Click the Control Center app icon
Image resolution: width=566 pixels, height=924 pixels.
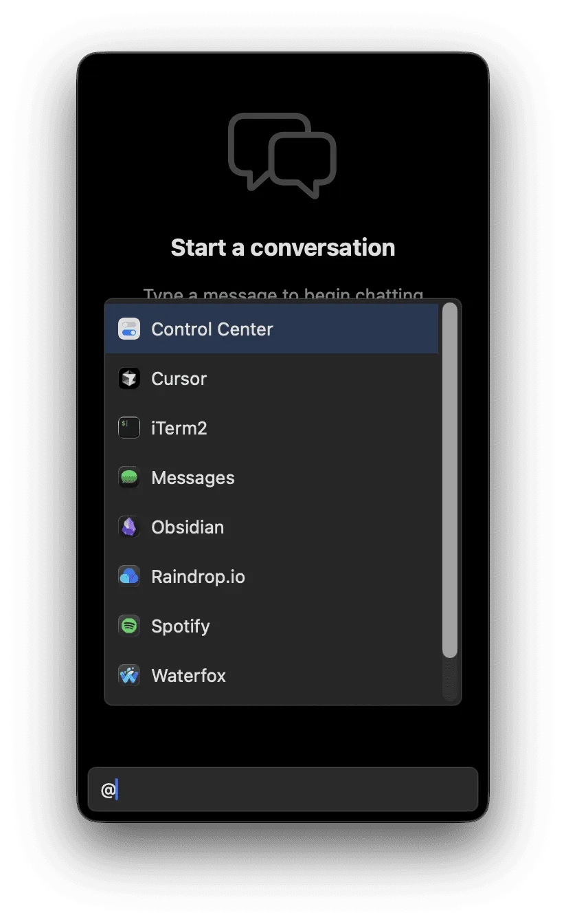129,329
